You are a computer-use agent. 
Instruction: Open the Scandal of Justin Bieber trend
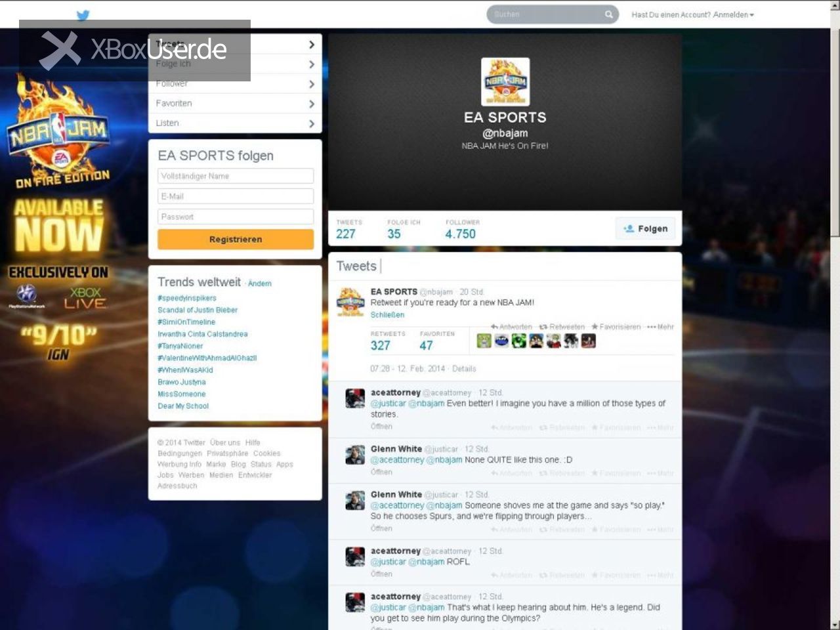click(198, 310)
